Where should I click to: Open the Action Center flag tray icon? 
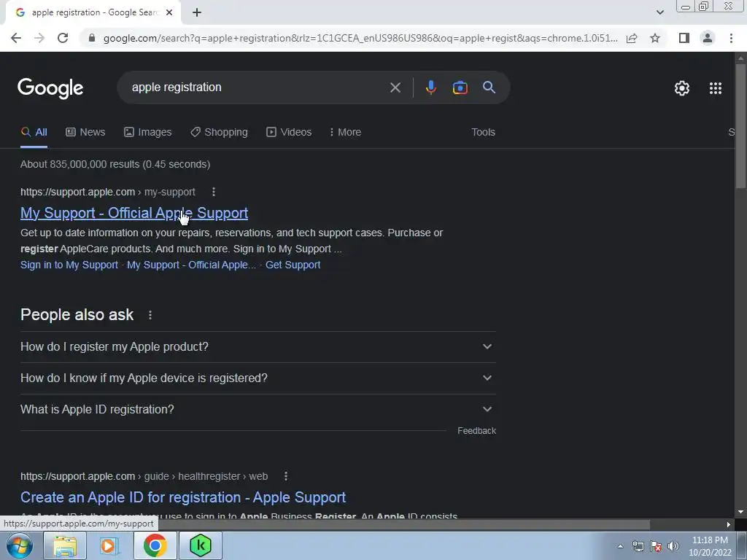(656, 546)
